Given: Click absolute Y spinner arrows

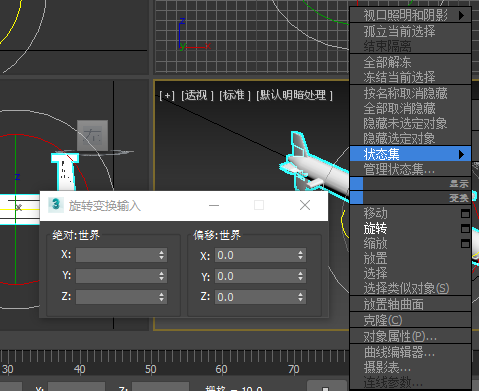Looking at the screenshot, I should click(162, 276).
